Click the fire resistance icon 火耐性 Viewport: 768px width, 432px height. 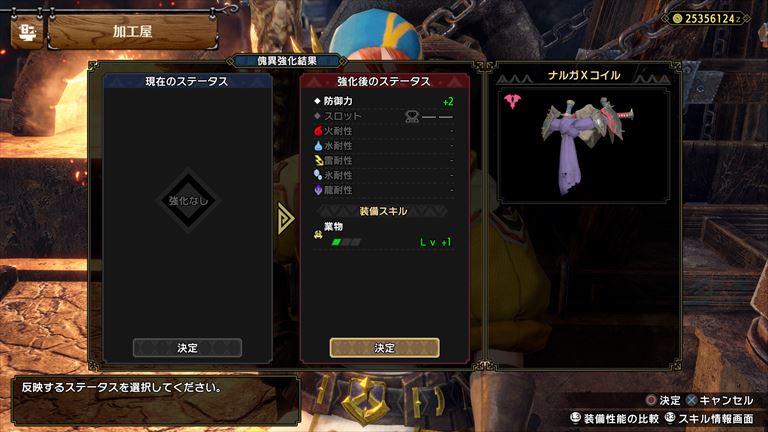click(318, 131)
